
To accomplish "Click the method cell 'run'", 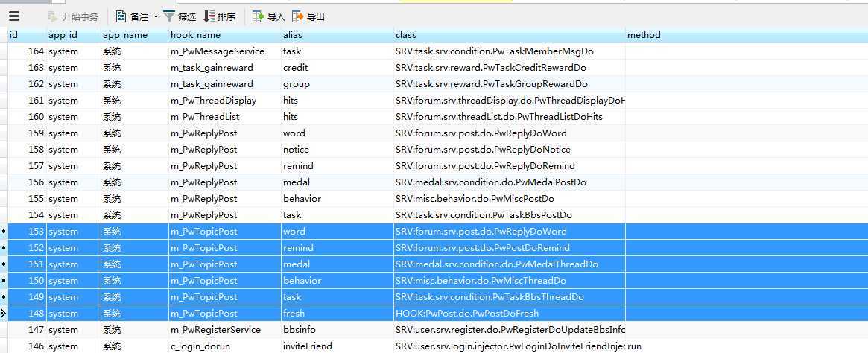I will [747, 346].
